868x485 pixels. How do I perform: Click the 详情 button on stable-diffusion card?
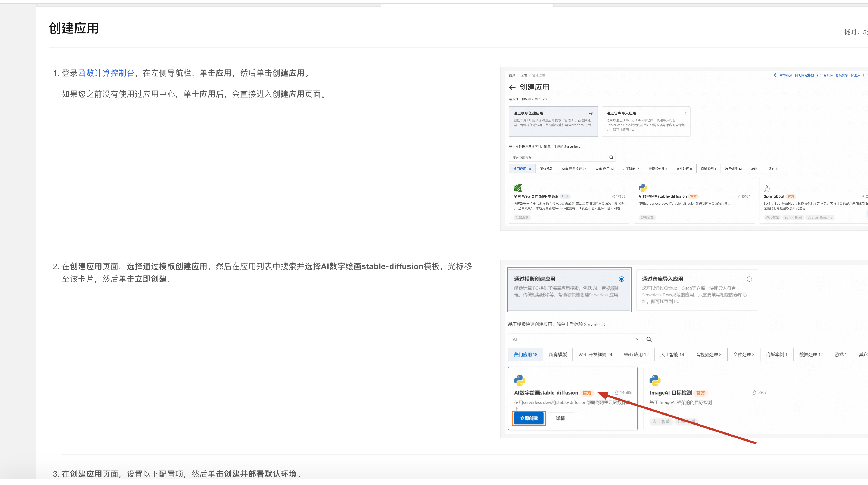pyautogui.click(x=560, y=418)
